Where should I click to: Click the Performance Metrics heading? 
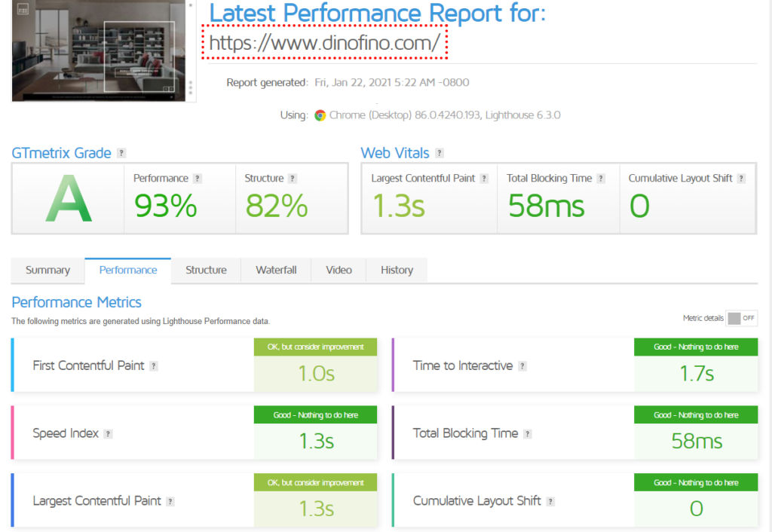[76, 302]
